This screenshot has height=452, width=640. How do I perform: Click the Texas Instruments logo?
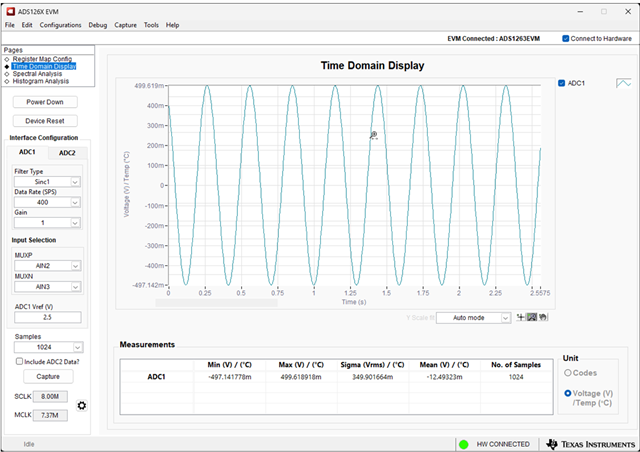(x=593, y=444)
